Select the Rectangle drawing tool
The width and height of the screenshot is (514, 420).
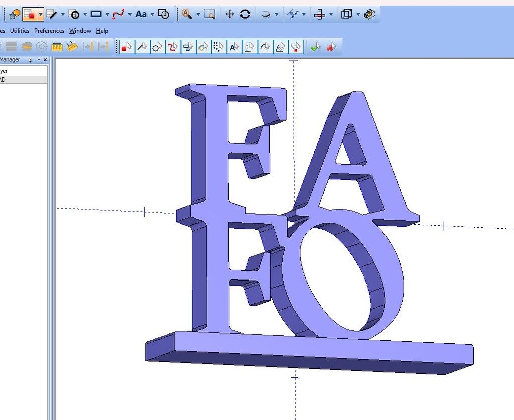(97, 14)
